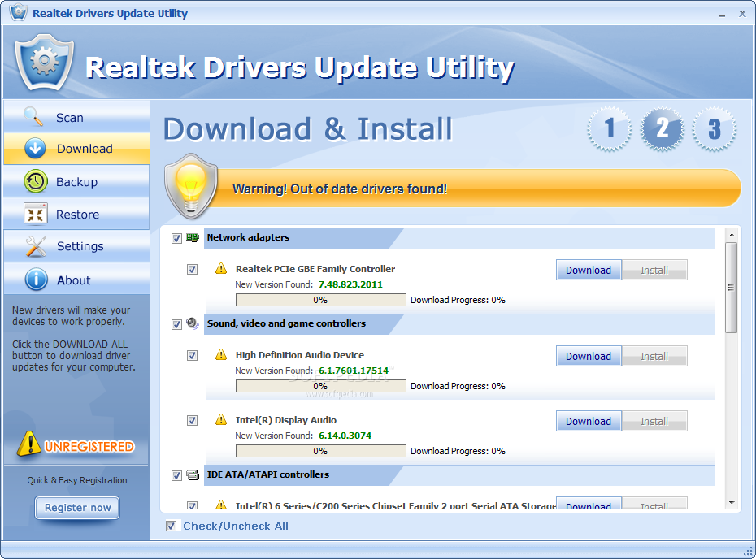Click the blue Download arrow icon in sidebar

(x=35, y=149)
